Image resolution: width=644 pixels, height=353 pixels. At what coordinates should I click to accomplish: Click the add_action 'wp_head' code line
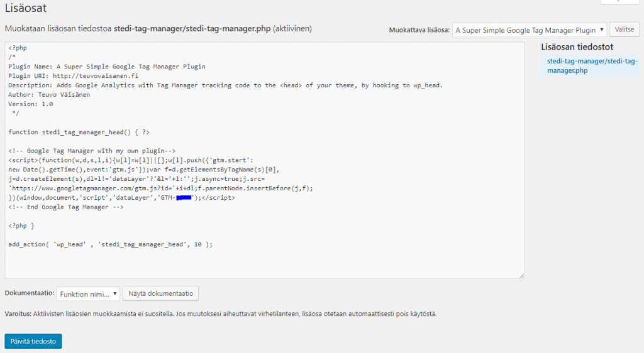pos(111,244)
